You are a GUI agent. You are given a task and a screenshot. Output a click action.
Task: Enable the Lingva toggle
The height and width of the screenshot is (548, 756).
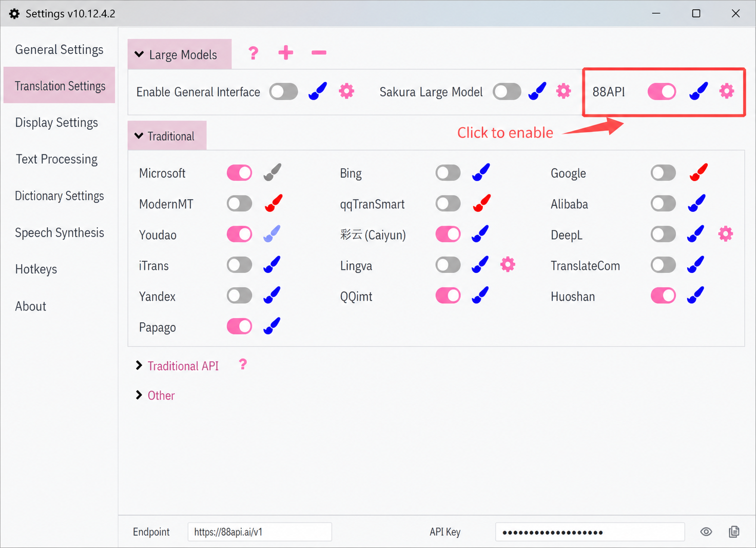point(448,265)
